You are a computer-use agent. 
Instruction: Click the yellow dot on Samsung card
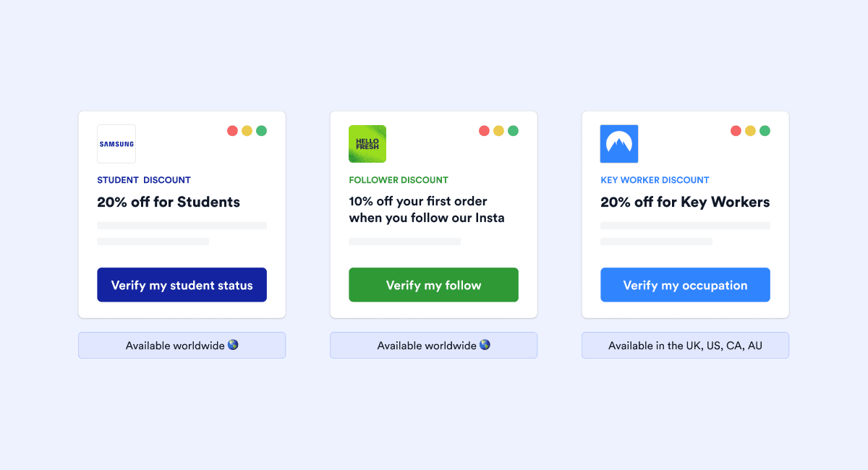(247, 131)
